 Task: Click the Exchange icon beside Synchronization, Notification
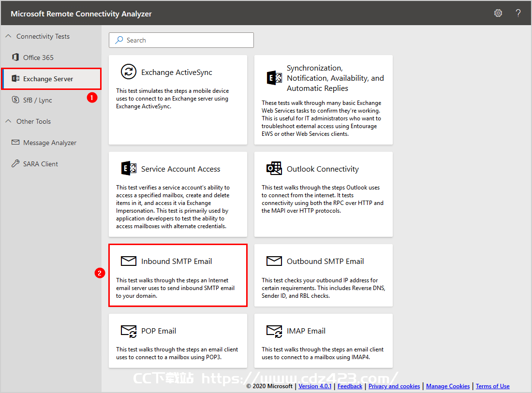coord(274,78)
